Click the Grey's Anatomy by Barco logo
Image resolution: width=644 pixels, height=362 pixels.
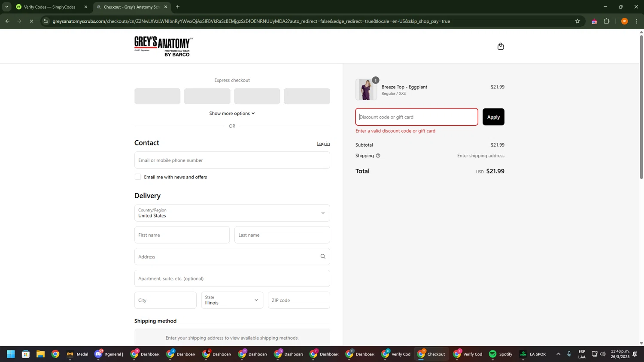(x=164, y=46)
